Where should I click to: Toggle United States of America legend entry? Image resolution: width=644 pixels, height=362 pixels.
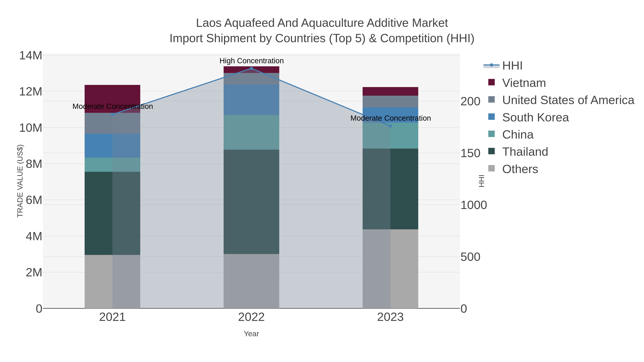pyautogui.click(x=561, y=100)
